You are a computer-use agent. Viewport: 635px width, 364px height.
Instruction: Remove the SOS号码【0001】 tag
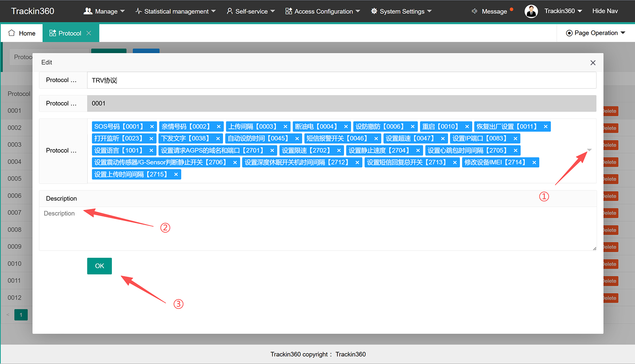pos(152,126)
